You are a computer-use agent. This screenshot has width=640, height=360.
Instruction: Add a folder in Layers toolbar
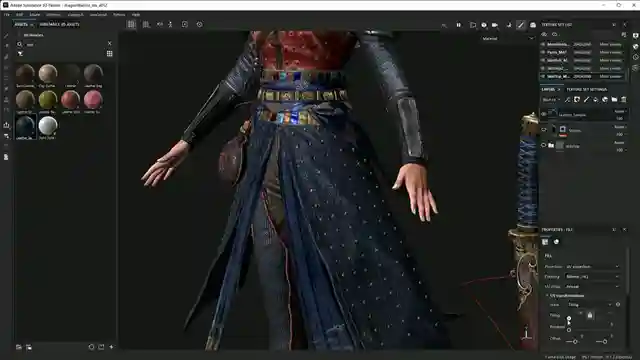pyautogui.click(x=614, y=100)
